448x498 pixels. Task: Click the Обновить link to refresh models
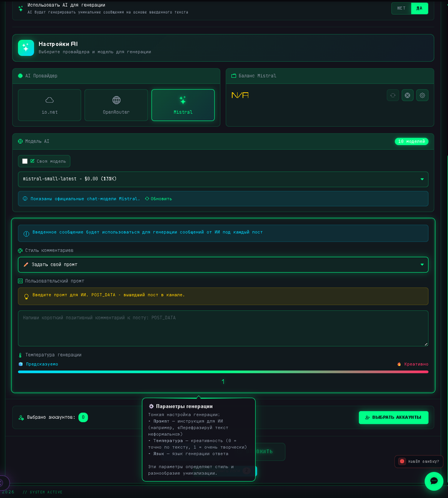161,199
